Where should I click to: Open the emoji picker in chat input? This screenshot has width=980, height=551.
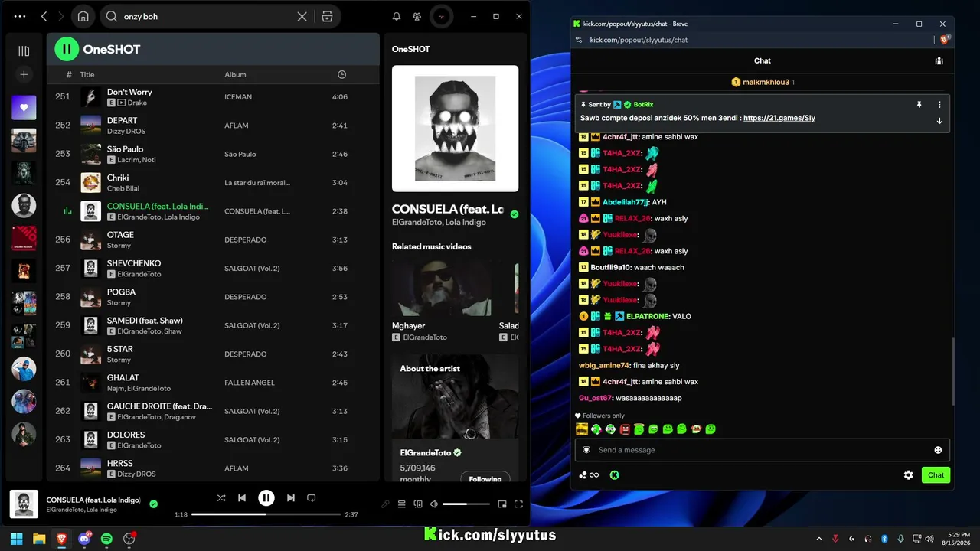click(x=938, y=450)
